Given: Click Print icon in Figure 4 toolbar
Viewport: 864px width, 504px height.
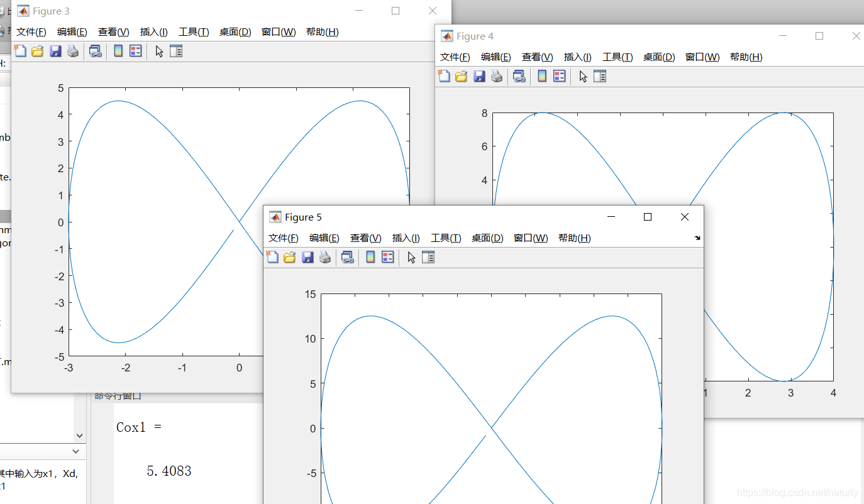Looking at the screenshot, I should (497, 77).
